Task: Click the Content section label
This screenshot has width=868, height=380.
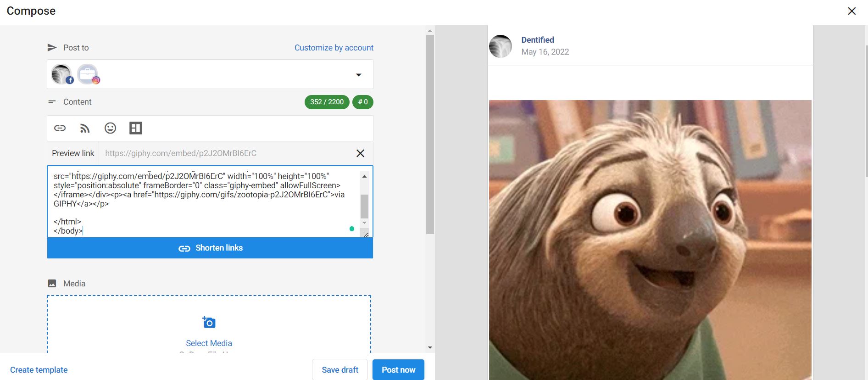Action: pos(78,102)
